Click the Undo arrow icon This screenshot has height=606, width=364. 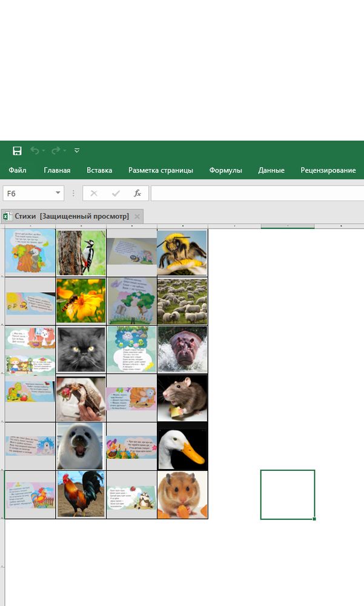coord(35,150)
